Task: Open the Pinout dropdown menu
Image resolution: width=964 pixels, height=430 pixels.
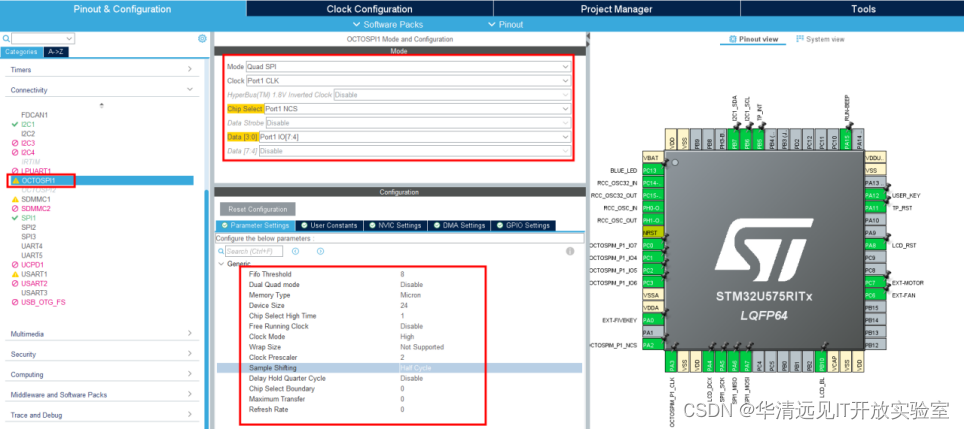Action: (x=505, y=25)
